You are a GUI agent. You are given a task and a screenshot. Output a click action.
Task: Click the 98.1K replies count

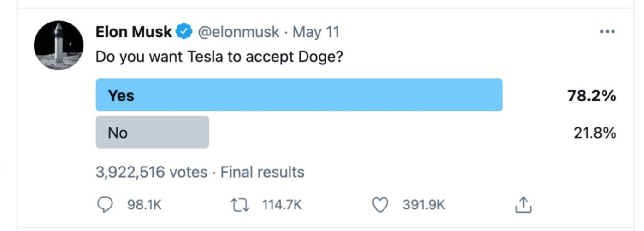(144, 205)
